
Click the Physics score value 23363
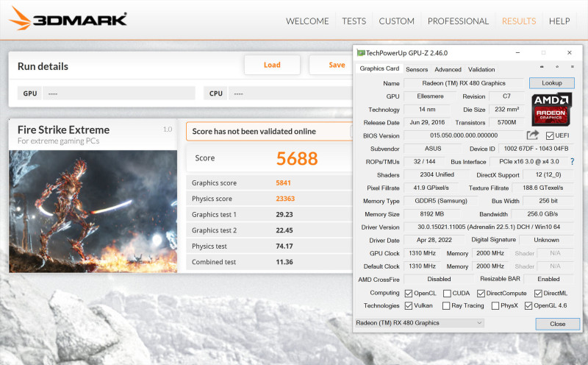pos(285,199)
